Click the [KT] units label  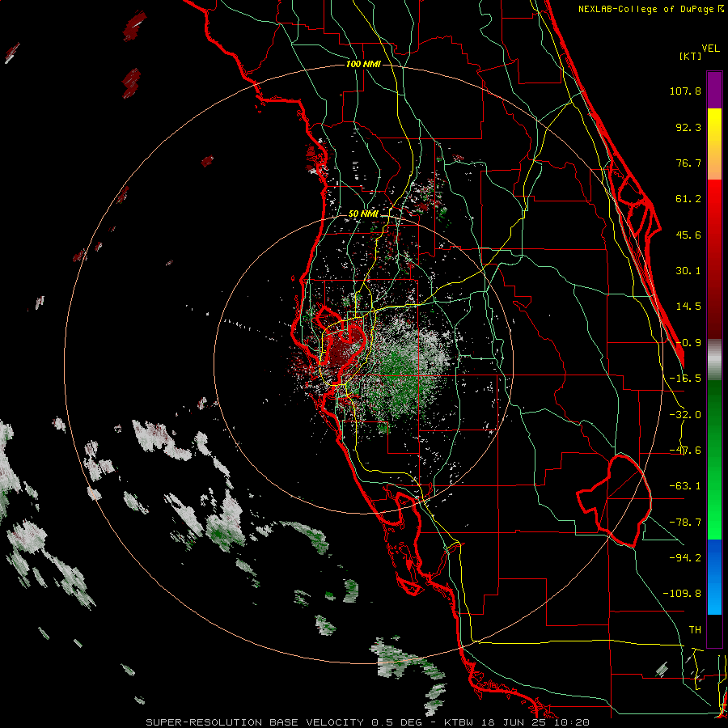click(690, 56)
